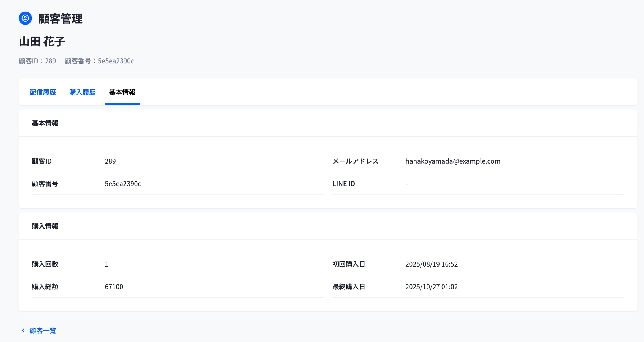Image resolution: width=644 pixels, height=342 pixels.
Task: Click the customer management user icon
Action: (25, 18)
